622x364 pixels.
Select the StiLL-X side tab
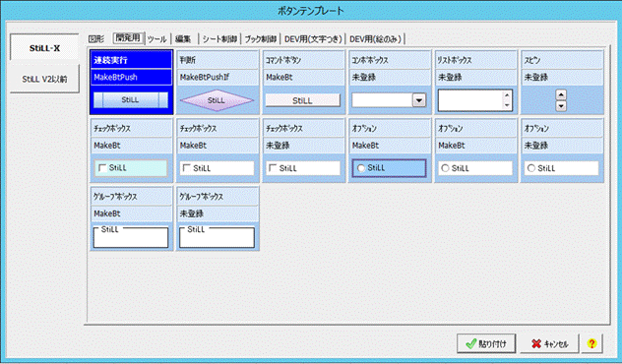pos(44,48)
